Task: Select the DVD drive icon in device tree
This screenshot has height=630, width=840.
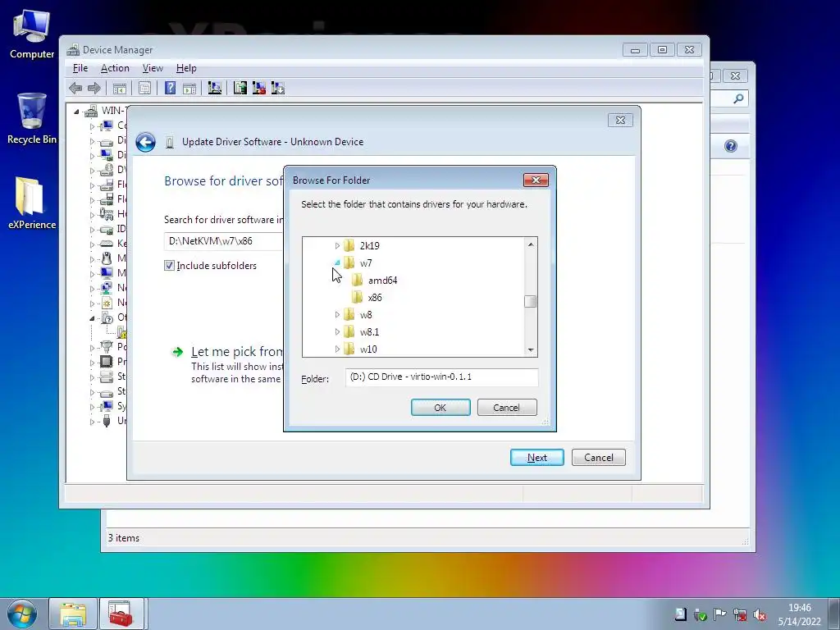Action: [107, 170]
